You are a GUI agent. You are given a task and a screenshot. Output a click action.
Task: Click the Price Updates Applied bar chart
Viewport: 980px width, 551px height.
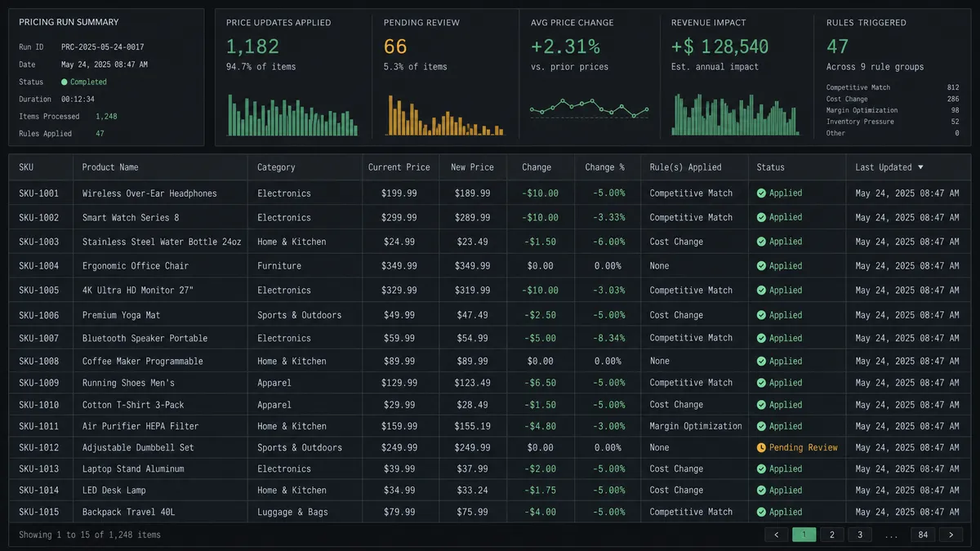click(x=292, y=115)
